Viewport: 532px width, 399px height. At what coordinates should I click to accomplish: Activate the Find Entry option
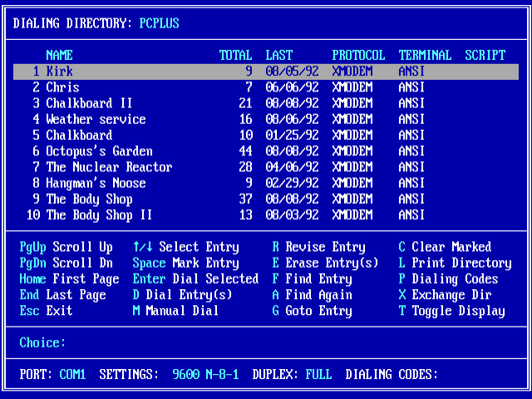pyautogui.click(x=312, y=279)
